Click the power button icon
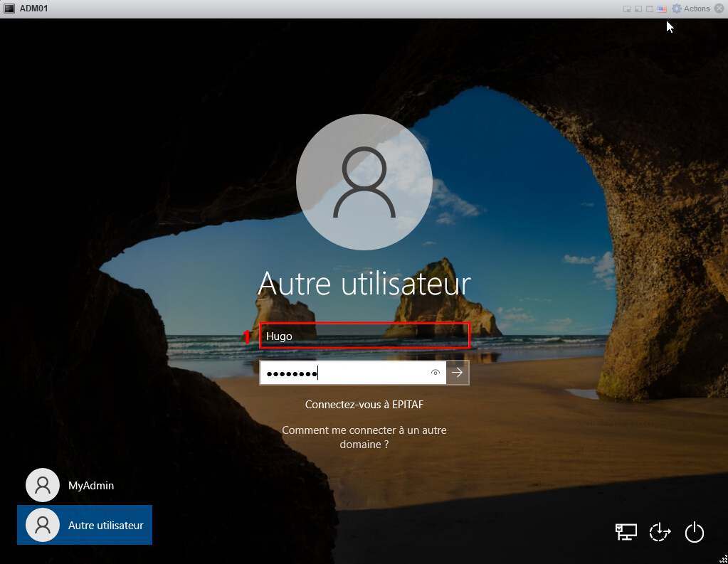Viewport: 728px width, 564px height. point(695,532)
